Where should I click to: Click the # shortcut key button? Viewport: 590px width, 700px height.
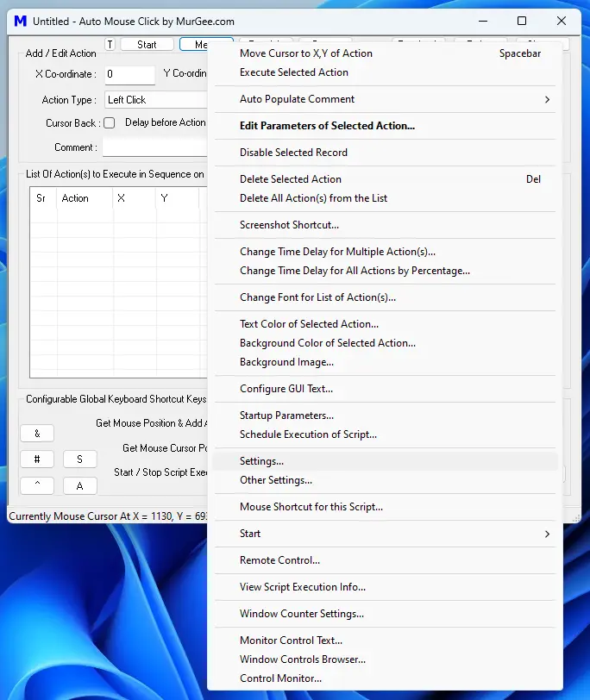pos(37,459)
